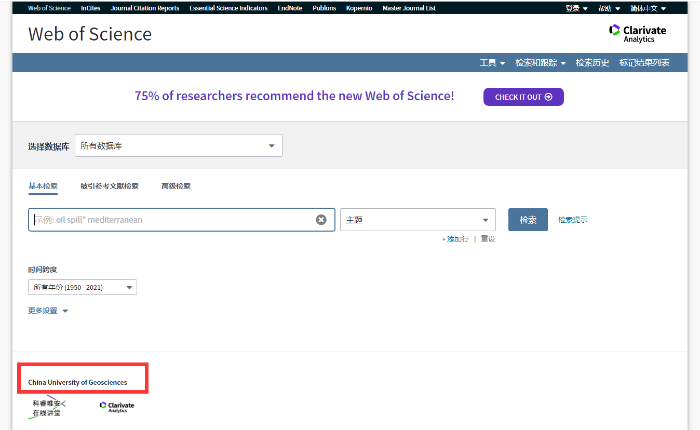Image resolution: width=700 pixels, height=430 pixels.
Task: Clear the search box with the X icon
Action: click(321, 220)
